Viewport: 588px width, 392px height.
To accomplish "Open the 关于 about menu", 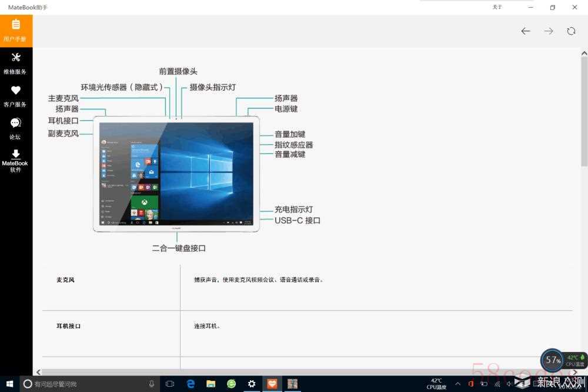I will [x=497, y=7].
